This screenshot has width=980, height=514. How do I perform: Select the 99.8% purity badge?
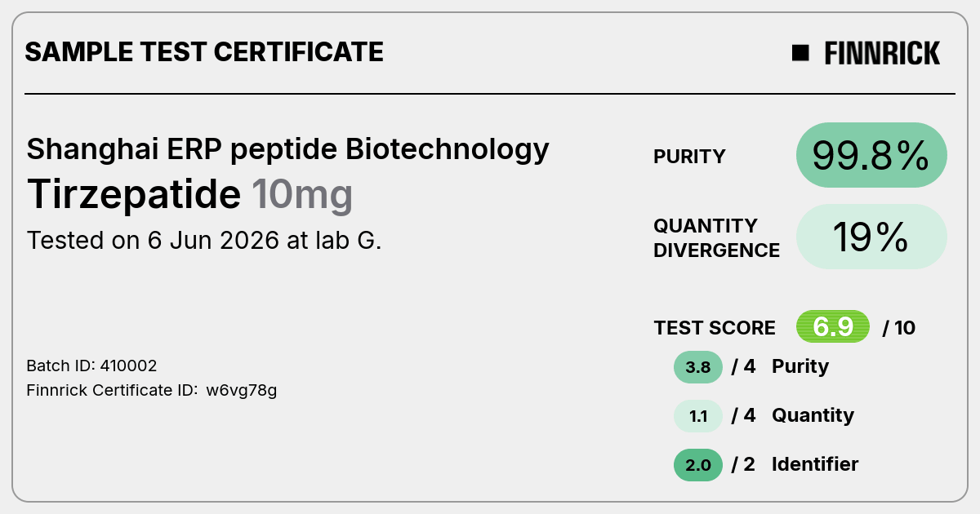pyautogui.click(x=871, y=155)
